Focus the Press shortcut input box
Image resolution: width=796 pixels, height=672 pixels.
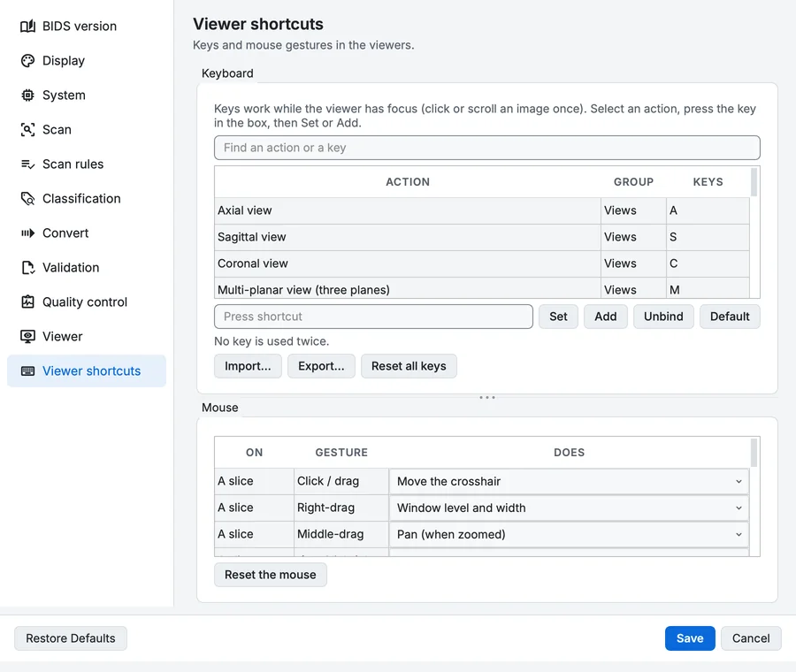coord(373,317)
